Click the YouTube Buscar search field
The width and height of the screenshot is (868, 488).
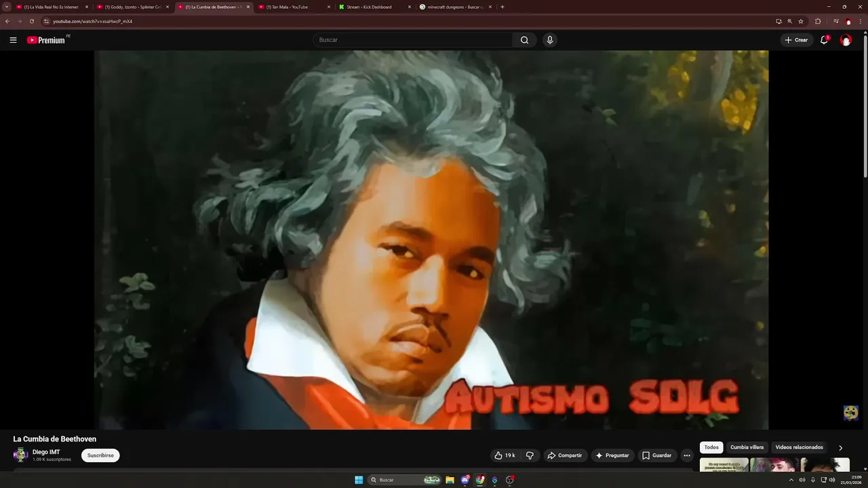[412, 40]
